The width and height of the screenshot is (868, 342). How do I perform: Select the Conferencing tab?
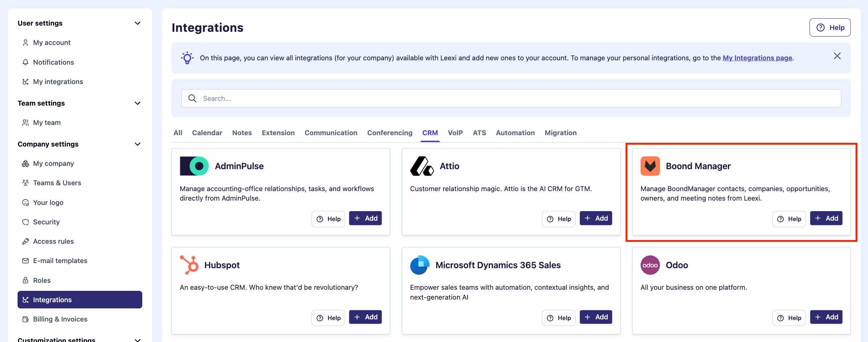click(390, 133)
